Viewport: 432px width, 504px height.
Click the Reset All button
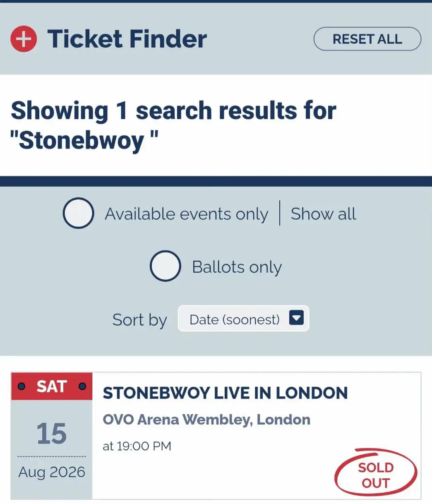click(367, 39)
